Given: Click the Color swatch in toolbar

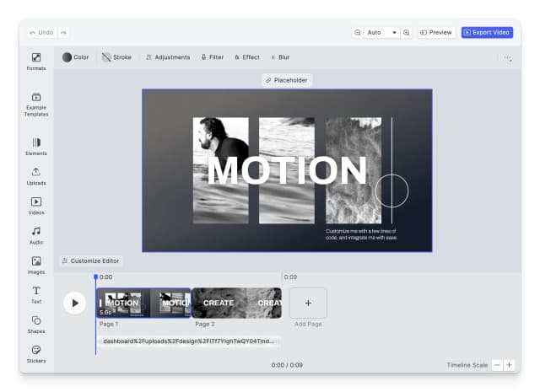Looking at the screenshot, I should [x=75, y=57].
